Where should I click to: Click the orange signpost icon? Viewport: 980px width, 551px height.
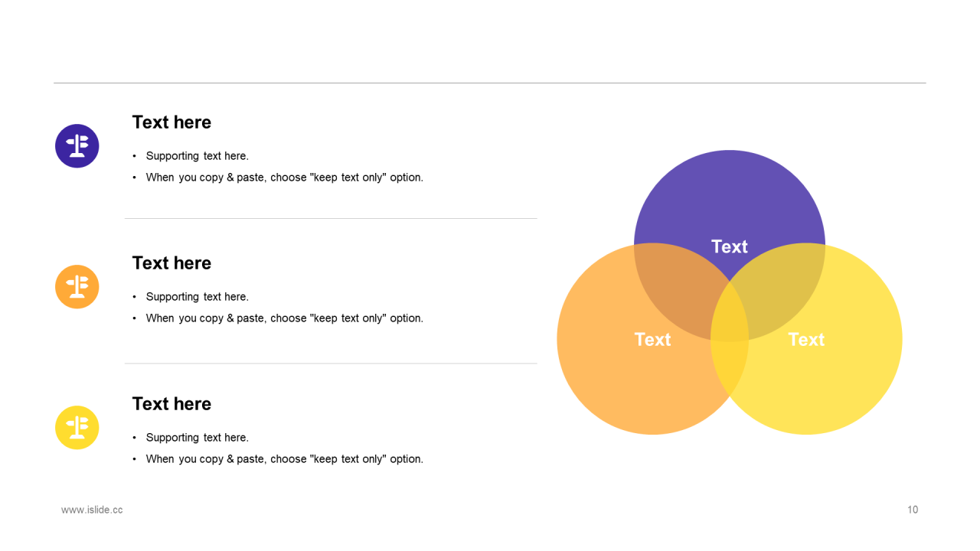click(x=77, y=287)
